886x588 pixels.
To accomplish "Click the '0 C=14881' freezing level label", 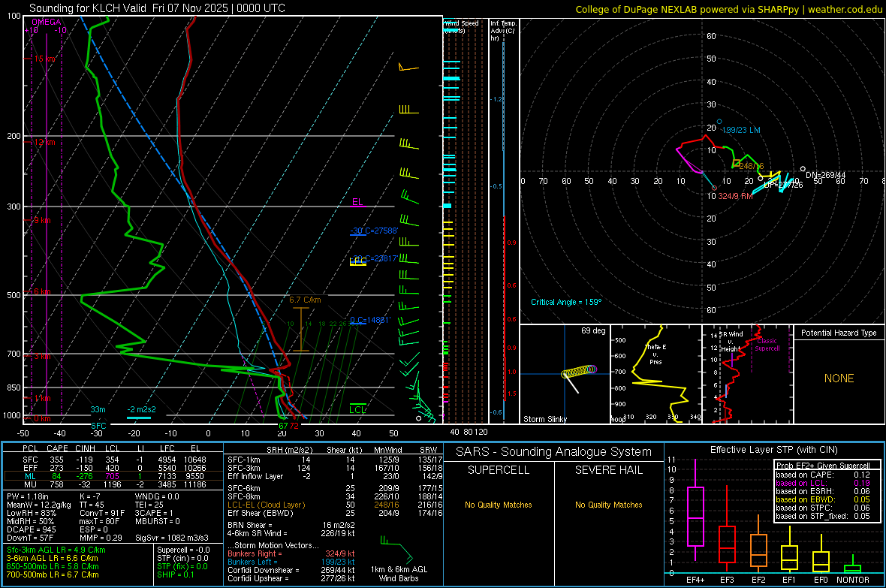I will 370,320.
